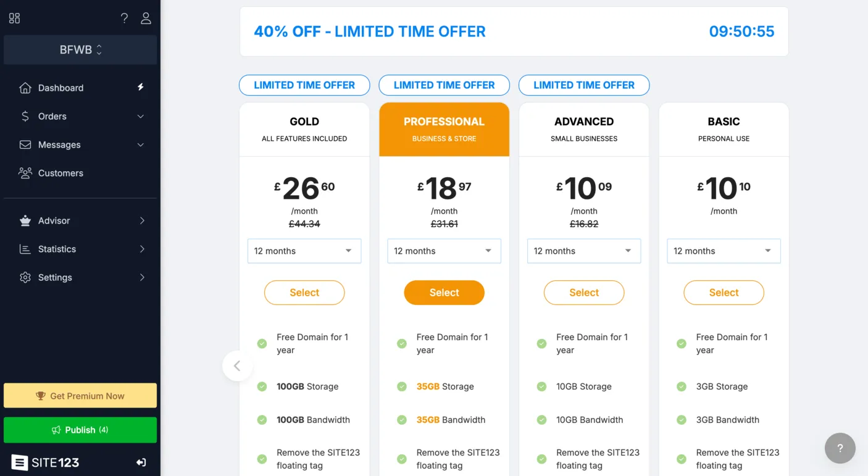Click the logout icon beside SITE123
The height and width of the screenshot is (476, 868).
[x=141, y=462]
